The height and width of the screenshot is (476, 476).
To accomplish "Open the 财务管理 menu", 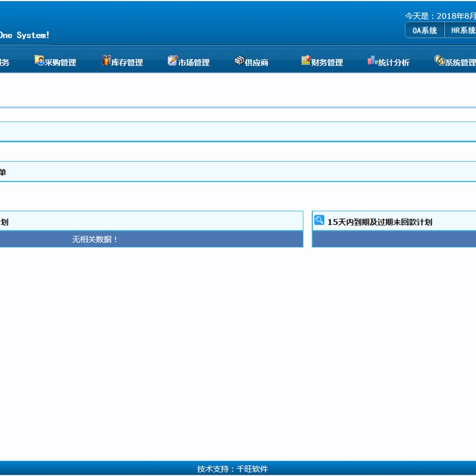I will point(327,62).
